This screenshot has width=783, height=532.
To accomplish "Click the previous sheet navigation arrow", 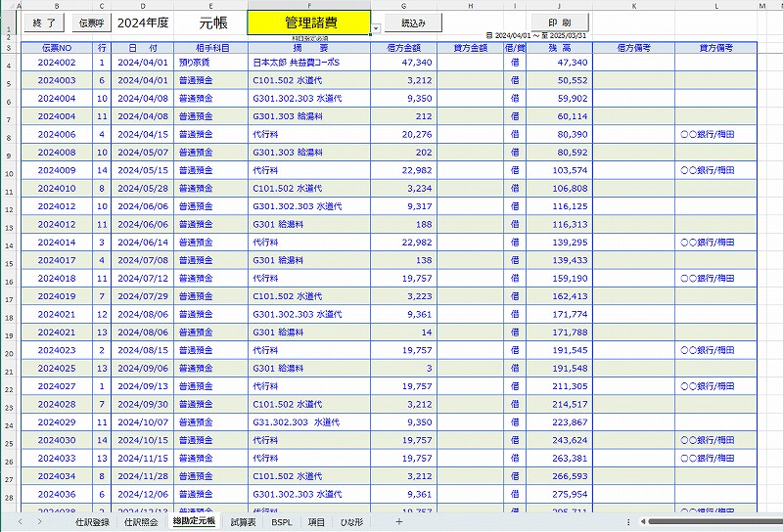I will tap(23, 522).
